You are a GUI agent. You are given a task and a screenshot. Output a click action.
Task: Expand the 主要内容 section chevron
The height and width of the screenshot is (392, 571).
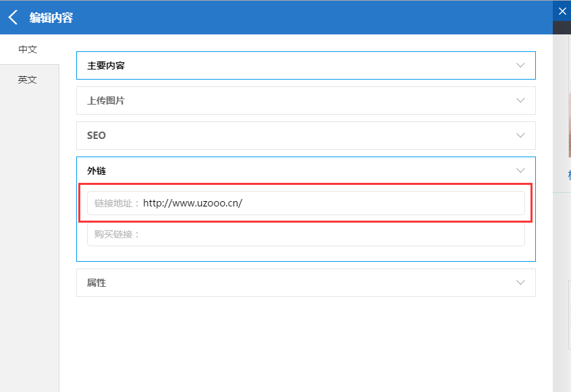(x=520, y=65)
